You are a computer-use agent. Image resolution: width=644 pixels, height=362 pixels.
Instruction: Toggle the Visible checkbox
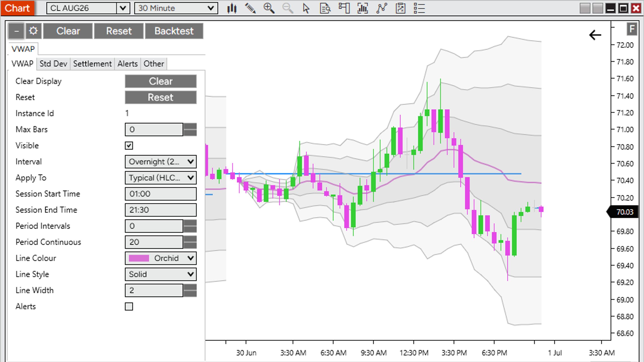tap(129, 146)
